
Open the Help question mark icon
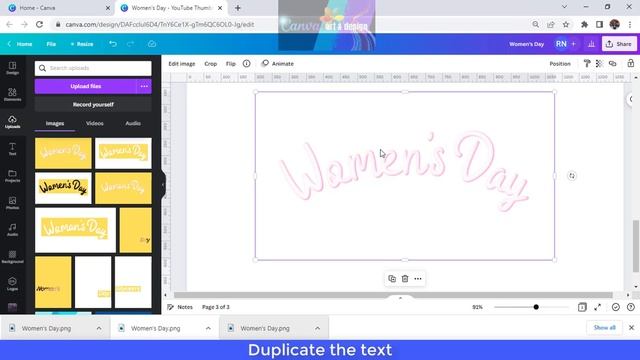pos(631,307)
